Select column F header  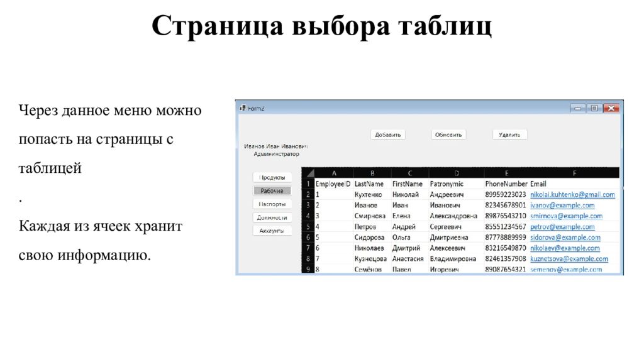574,173
